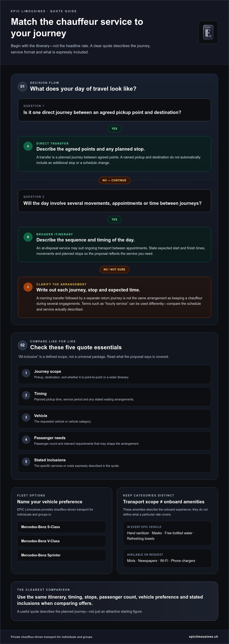
Task: Click the Timing quote essential row
Action: [114, 397]
